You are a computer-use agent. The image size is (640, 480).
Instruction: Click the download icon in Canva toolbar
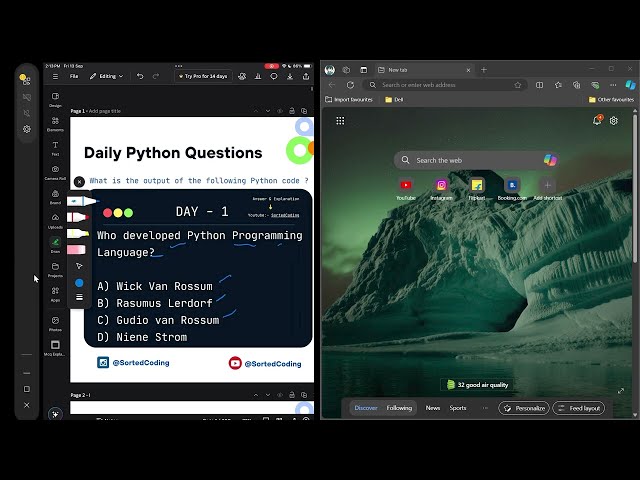point(290,76)
